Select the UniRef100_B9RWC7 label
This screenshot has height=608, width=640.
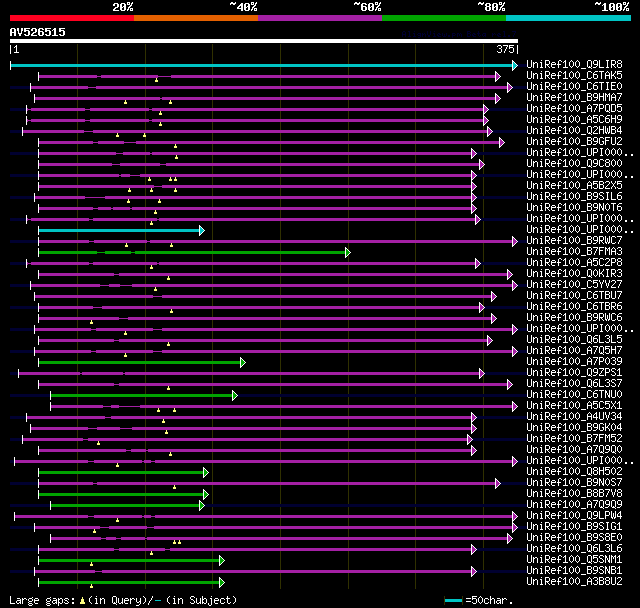tap(574, 241)
